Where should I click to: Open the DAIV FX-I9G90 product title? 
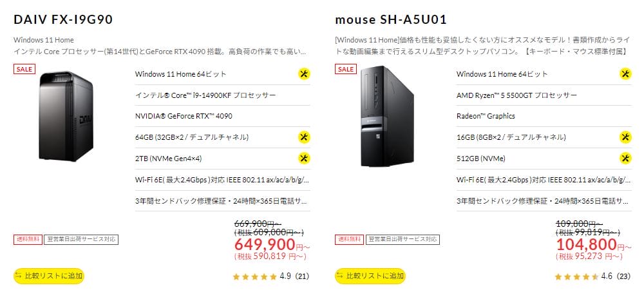click(x=63, y=19)
